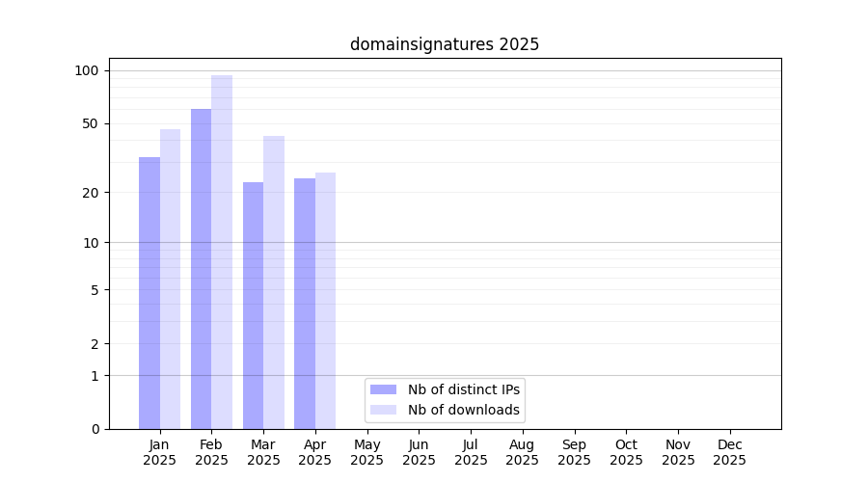The width and height of the screenshot is (868, 482).
Task: Select the April distinct IPs bar
Action: pyautogui.click(x=305, y=304)
